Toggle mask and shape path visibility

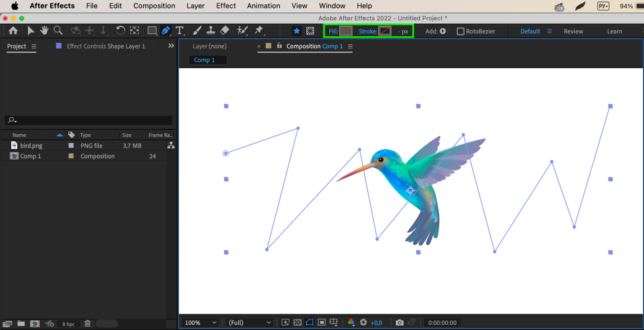(310, 322)
